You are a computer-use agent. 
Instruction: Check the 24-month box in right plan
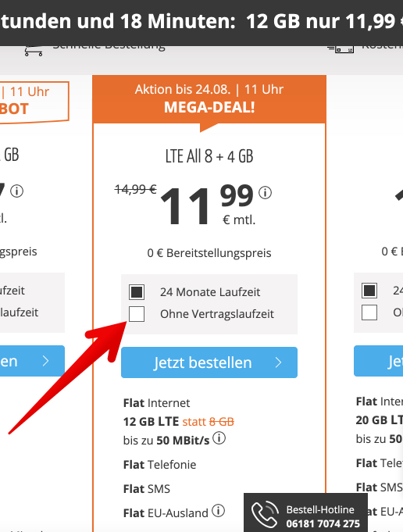click(x=369, y=291)
